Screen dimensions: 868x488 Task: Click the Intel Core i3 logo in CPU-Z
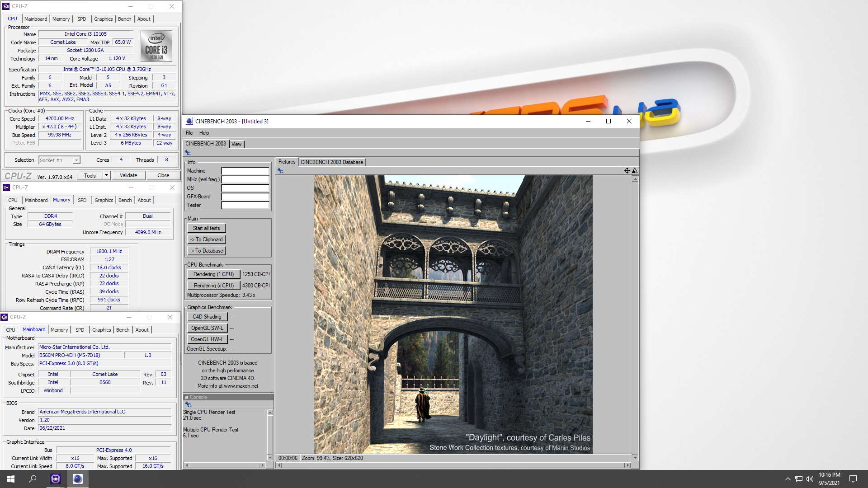[x=156, y=46]
